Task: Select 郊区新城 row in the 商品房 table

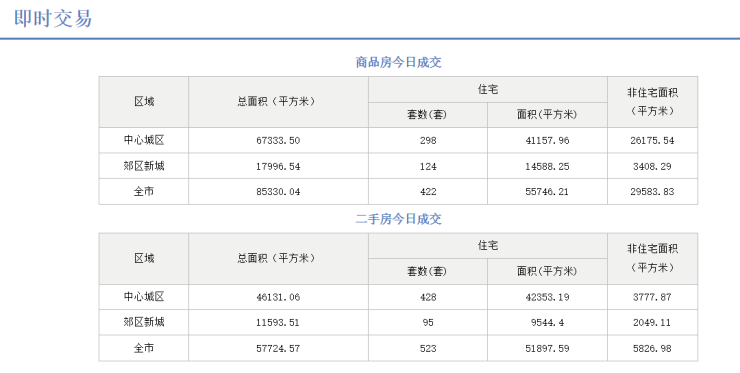Action: point(398,166)
